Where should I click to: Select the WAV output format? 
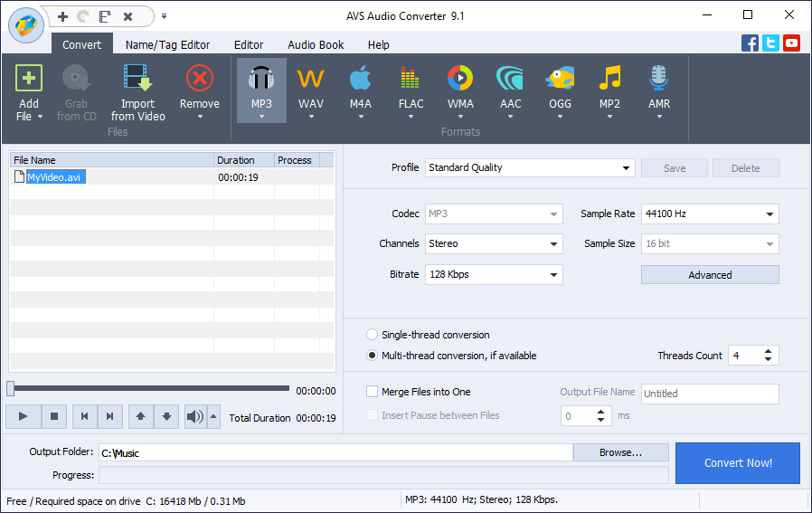pyautogui.click(x=311, y=80)
